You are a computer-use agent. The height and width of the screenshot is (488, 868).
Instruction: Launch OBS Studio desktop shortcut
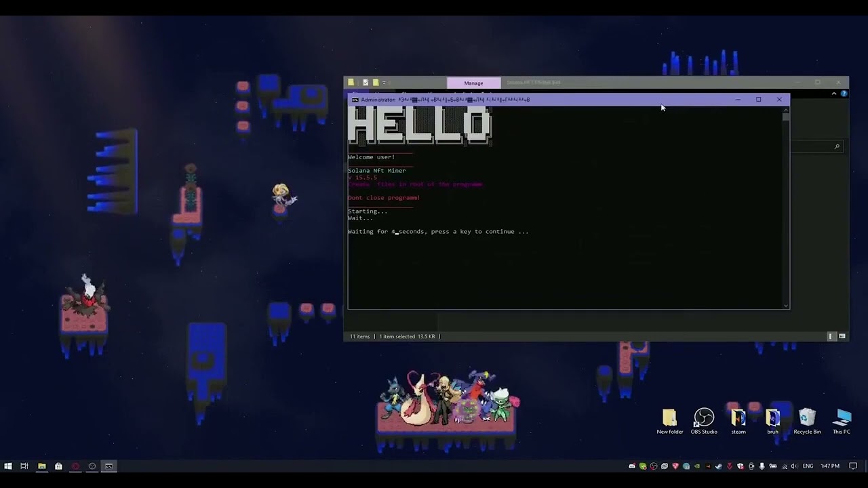(704, 422)
